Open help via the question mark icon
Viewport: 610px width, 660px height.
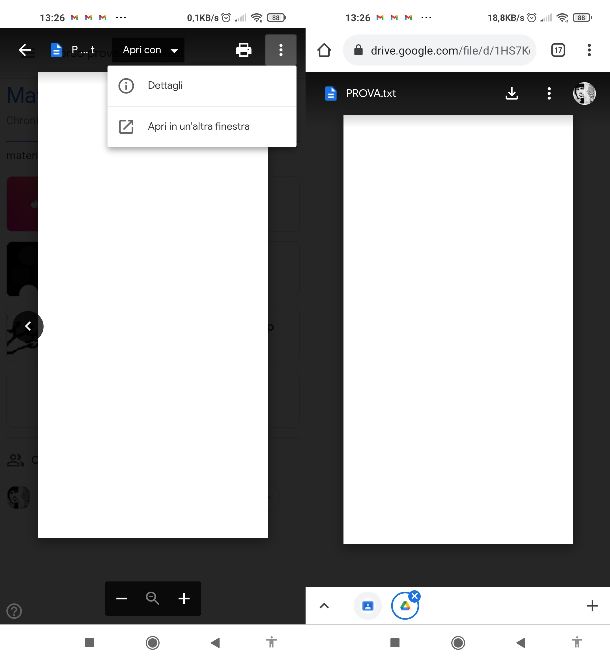(14, 611)
